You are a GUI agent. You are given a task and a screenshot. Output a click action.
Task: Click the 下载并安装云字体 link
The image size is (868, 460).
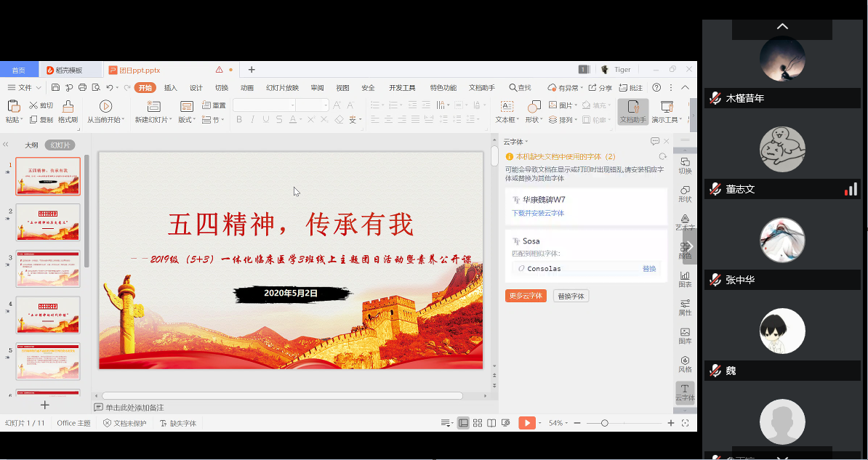538,214
